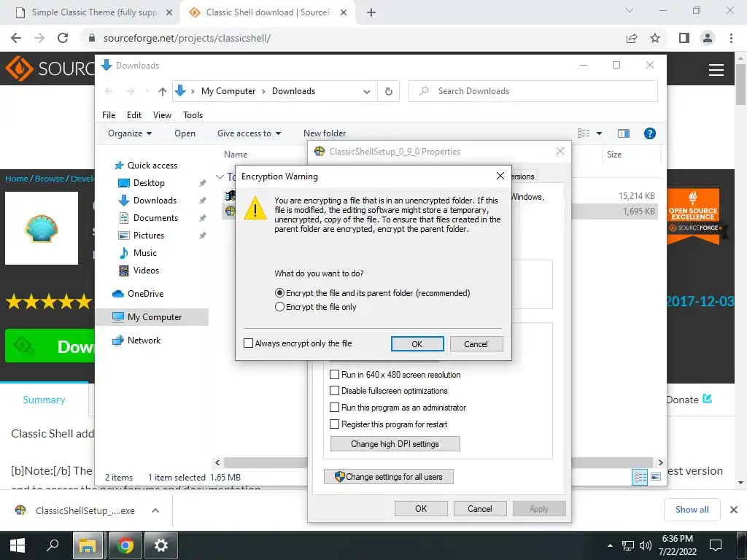Open Windows Start menu
Screen dimensions: 747x560
18,545
